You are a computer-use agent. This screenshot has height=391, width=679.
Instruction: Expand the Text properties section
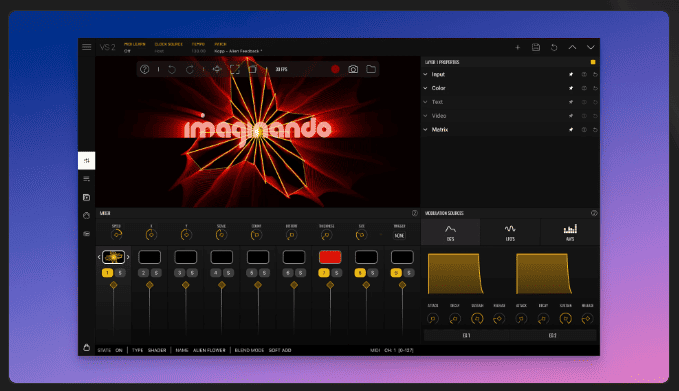[x=425, y=102]
